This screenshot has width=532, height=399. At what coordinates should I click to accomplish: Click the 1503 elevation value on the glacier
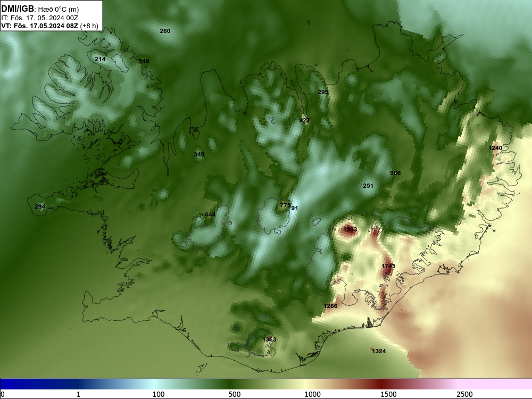[350, 229]
